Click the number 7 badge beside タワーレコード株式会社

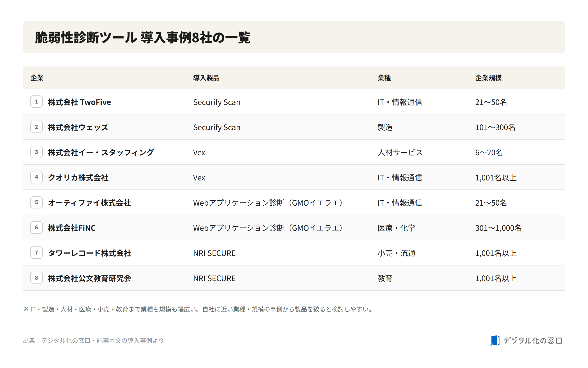point(37,252)
